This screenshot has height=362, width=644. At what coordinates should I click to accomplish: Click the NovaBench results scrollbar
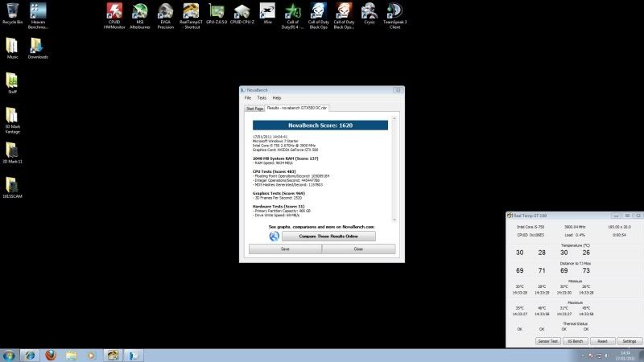pos(394,169)
